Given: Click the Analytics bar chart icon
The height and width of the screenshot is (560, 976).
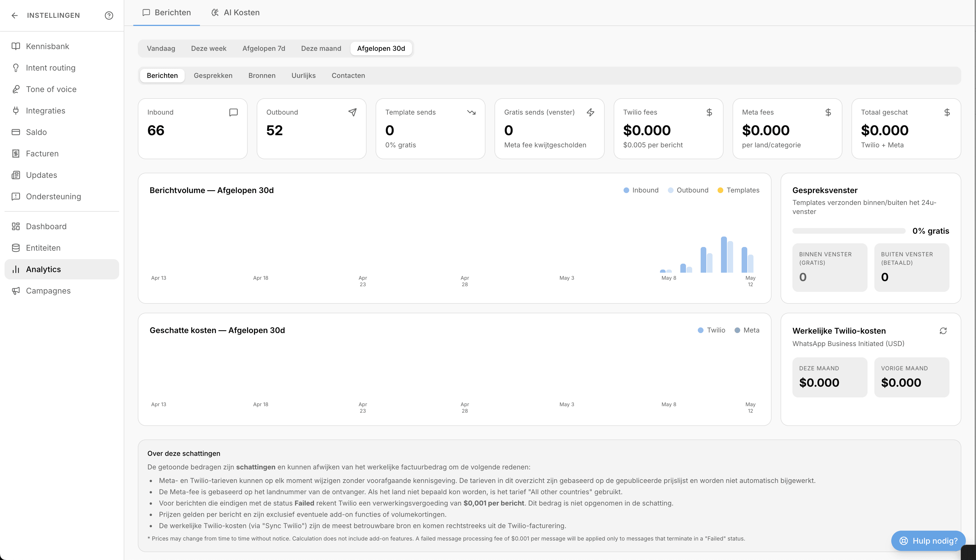Looking at the screenshot, I should tap(16, 269).
